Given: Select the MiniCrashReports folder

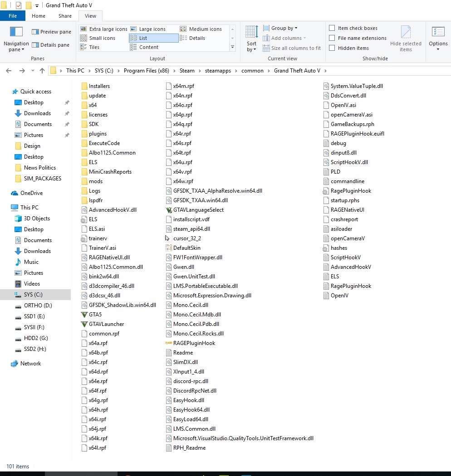Looking at the screenshot, I should click(106, 172).
